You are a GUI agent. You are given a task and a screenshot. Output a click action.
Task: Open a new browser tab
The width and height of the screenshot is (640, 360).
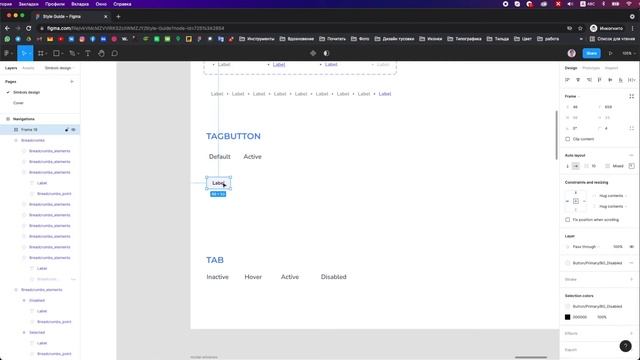pyautogui.click(x=118, y=16)
